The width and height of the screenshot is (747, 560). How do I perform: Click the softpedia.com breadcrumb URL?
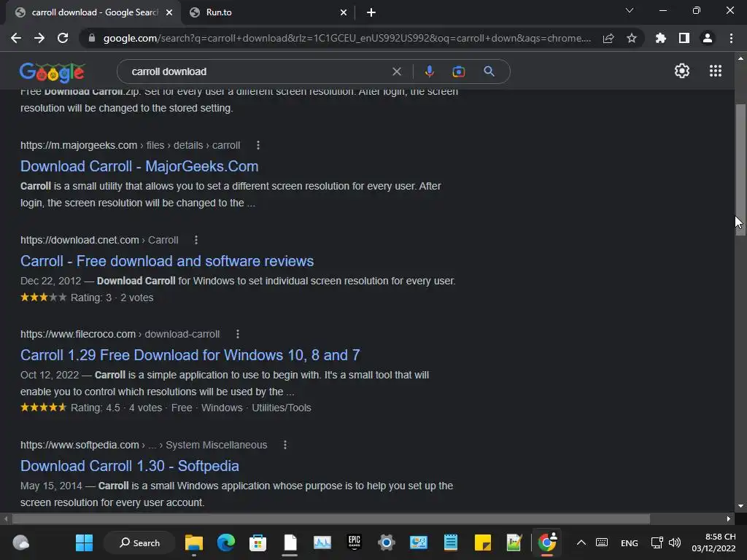(144, 445)
